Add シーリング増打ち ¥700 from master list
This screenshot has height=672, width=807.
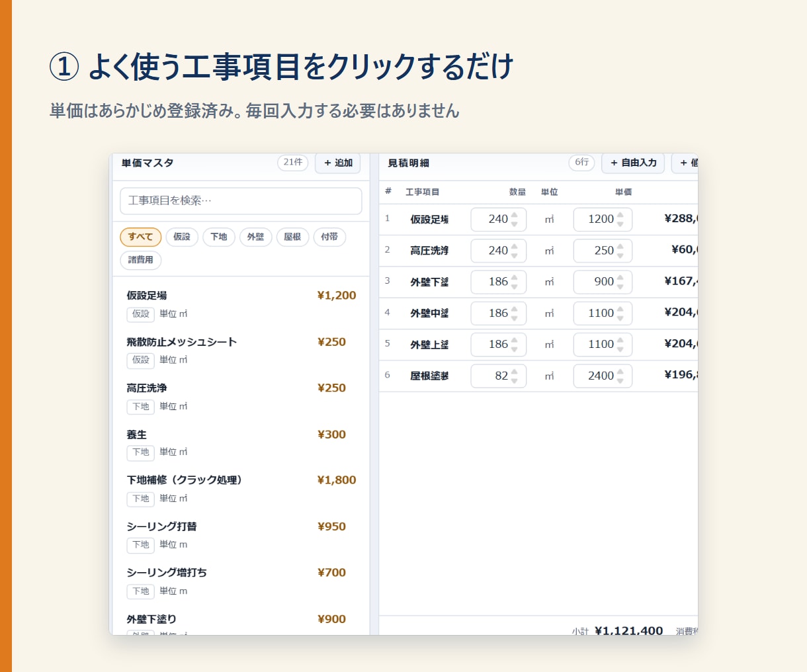click(241, 581)
